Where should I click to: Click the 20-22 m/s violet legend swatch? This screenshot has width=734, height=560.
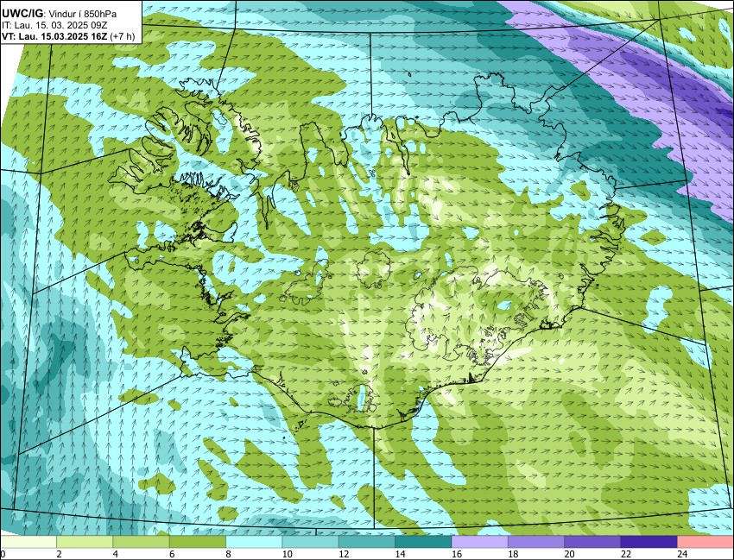tap(592, 542)
